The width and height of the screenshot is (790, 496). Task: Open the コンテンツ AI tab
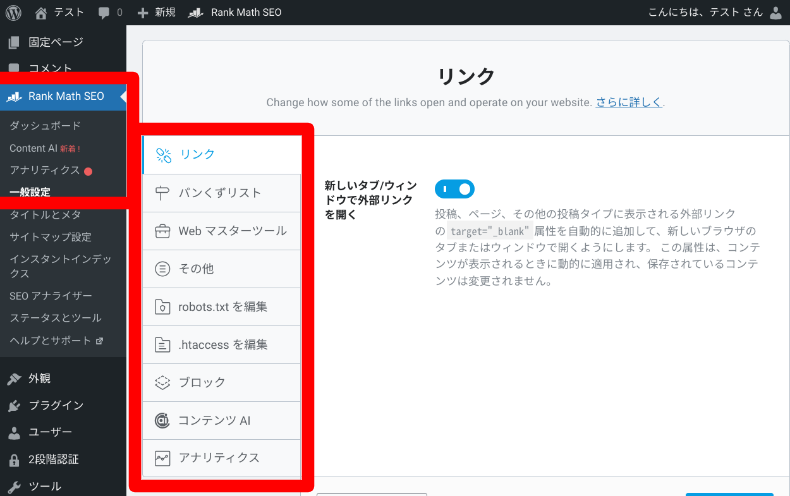click(222, 420)
